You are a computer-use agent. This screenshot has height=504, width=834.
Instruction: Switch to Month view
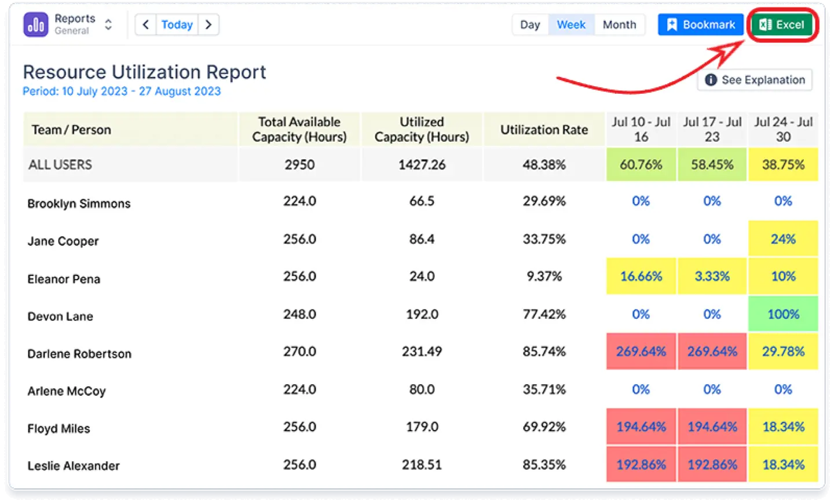click(x=619, y=24)
